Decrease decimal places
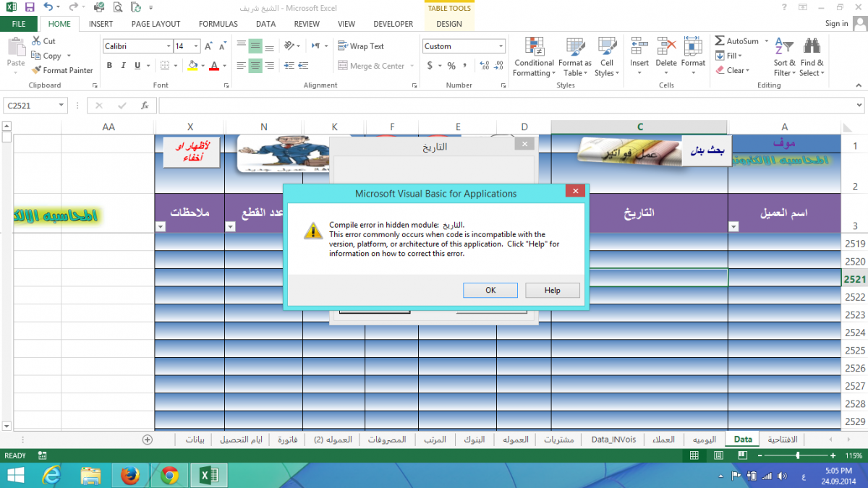This screenshot has height=488, width=868. pos(497,66)
